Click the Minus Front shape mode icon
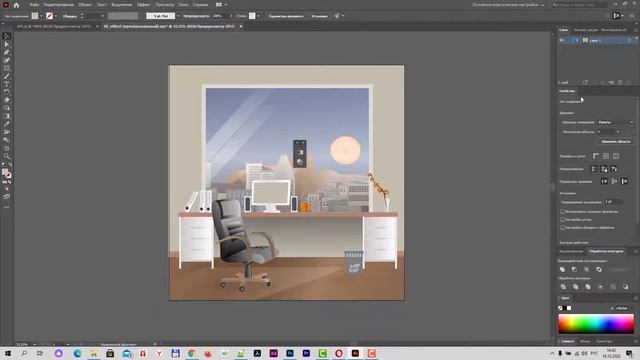Viewport: 640px width, 360px height. tap(574, 269)
